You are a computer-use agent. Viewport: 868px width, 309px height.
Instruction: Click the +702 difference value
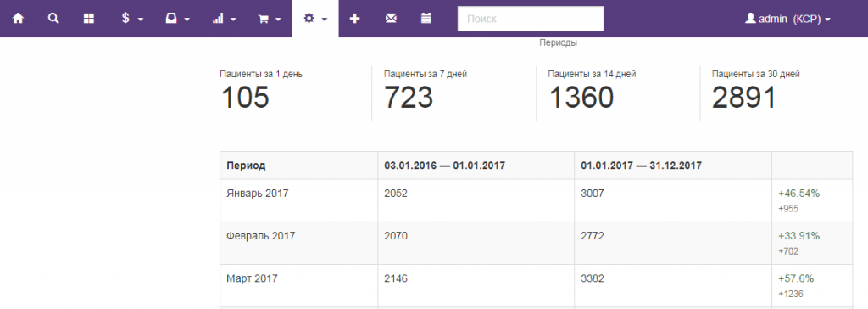tap(788, 251)
